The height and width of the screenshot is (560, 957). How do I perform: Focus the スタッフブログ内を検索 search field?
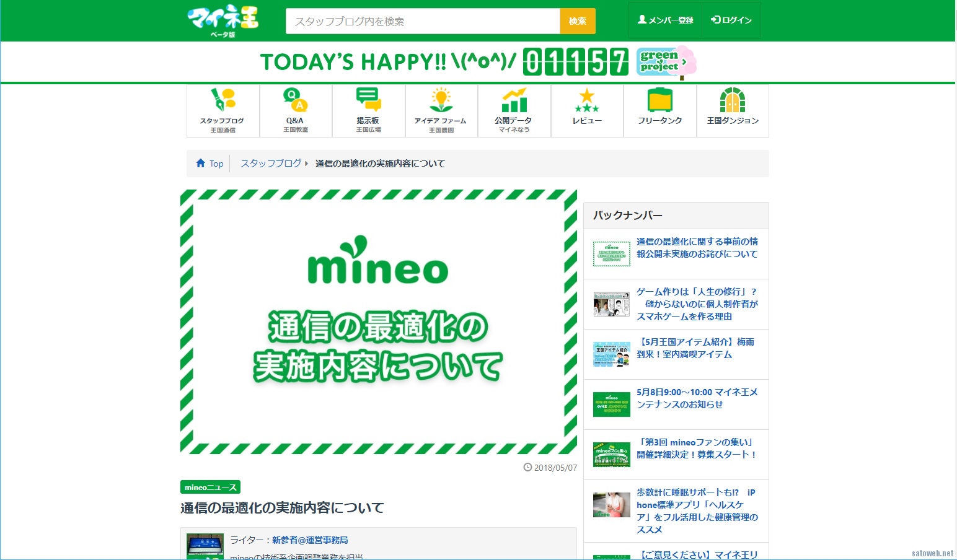(423, 21)
